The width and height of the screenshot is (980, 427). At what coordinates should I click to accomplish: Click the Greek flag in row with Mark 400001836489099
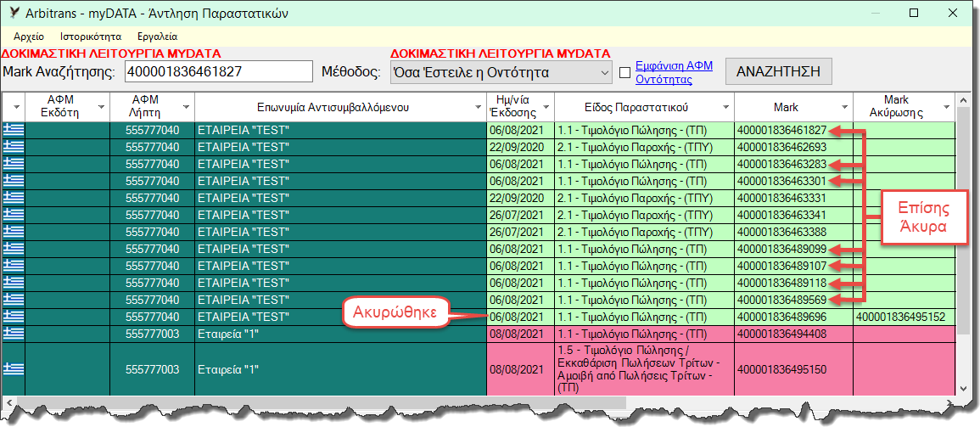[13, 248]
